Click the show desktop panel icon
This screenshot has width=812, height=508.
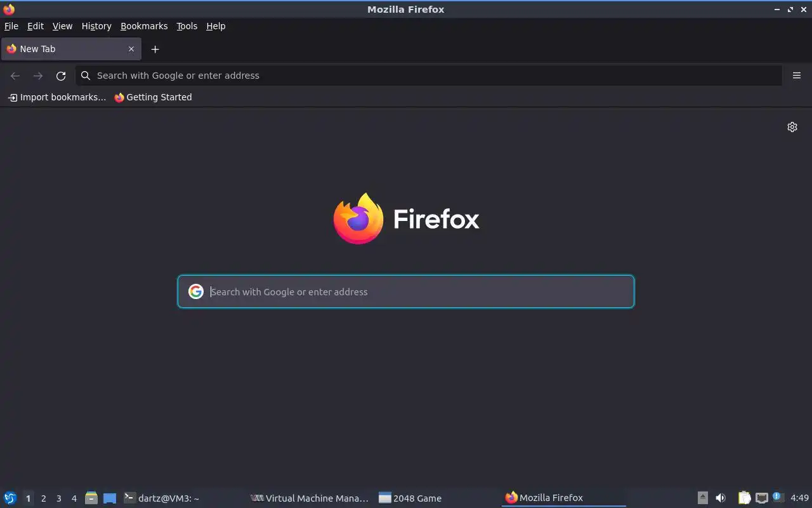click(110, 498)
